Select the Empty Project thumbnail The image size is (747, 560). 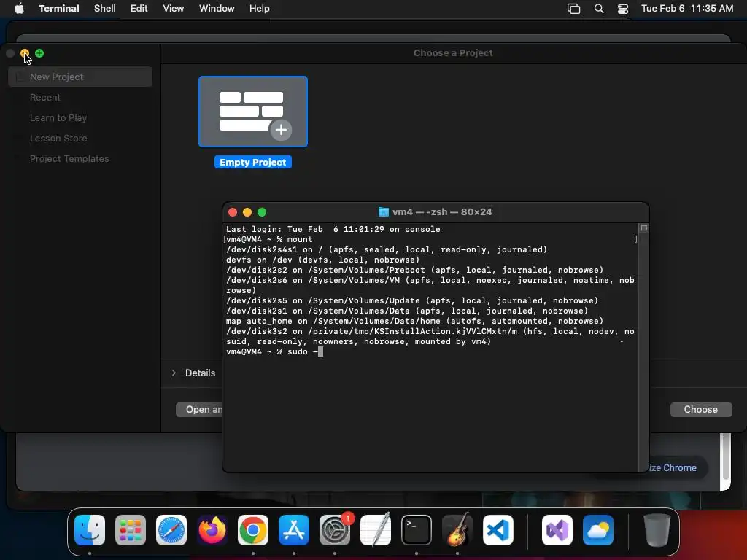click(x=253, y=112)
